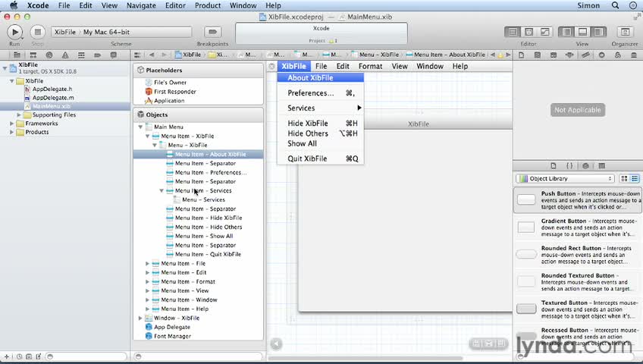Open the Organizer window
The width and height of the screenshot is (643, 364).
[x=625, y=32]
